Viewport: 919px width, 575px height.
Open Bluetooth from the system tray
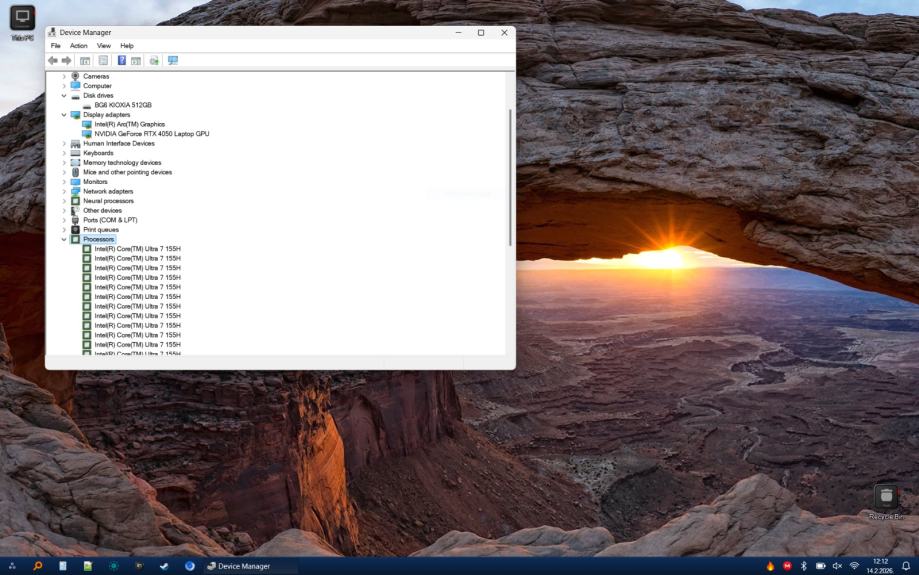coord(804,566)
